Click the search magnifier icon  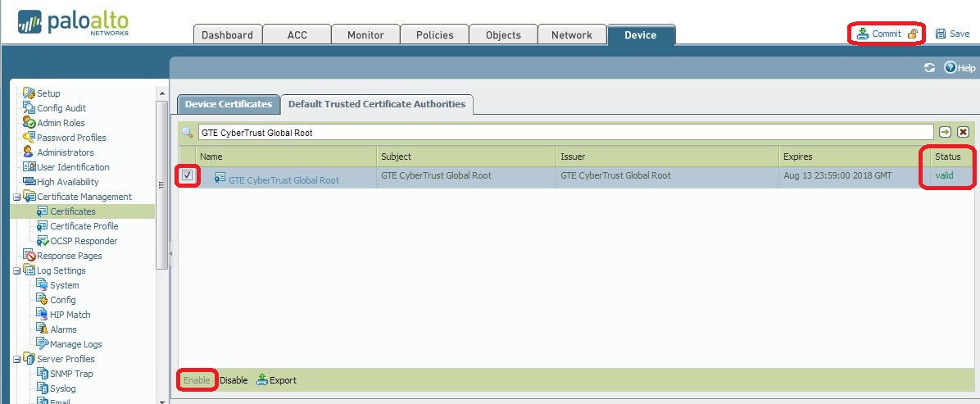pos(187,133)
